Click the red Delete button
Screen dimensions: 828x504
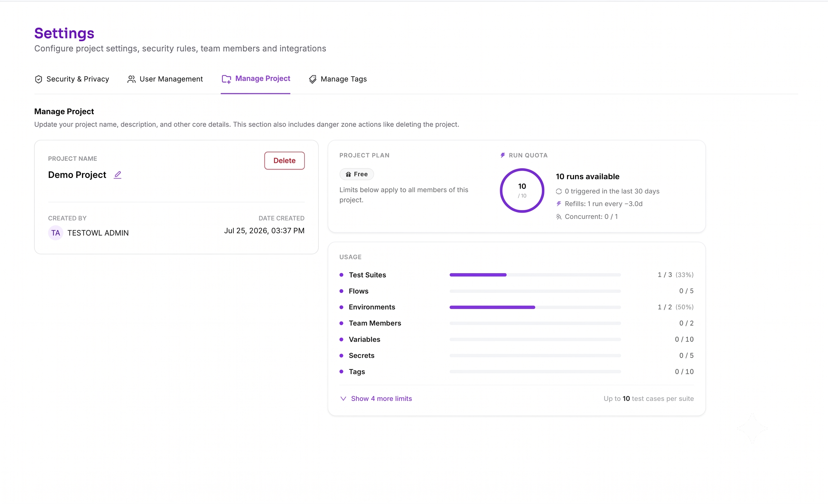pos(284,161)
